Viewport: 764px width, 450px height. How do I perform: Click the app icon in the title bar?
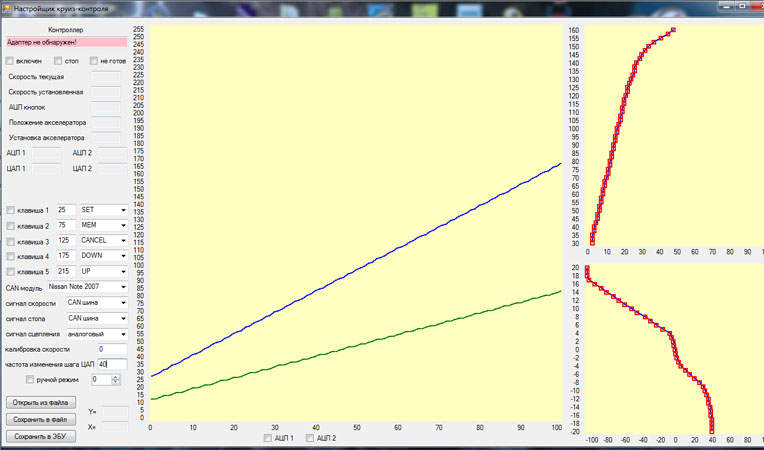point(6,7)
